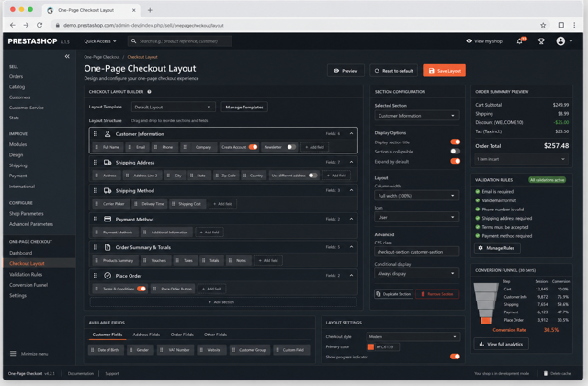Open the Checkout style dropdown

pyautogui.click(x=413, y=337)
